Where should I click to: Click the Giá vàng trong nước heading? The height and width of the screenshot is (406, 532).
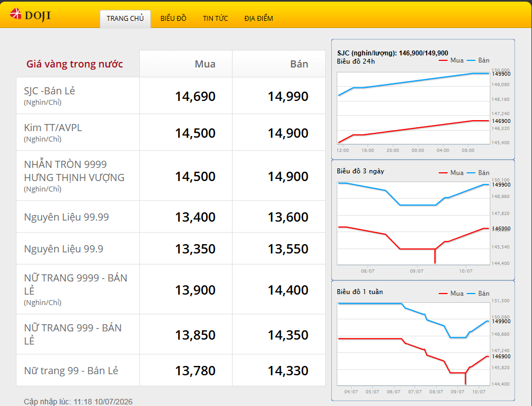[x=75, y=64]
